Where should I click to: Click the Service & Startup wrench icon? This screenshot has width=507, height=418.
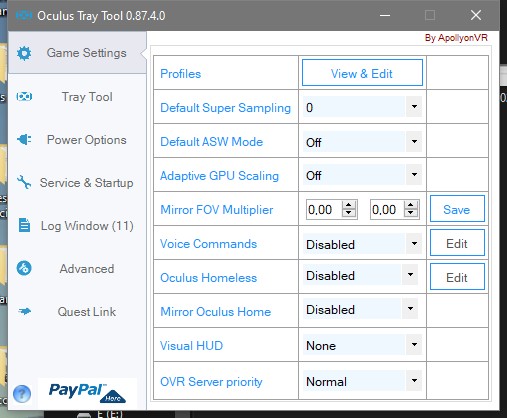[x=24, y=182]
